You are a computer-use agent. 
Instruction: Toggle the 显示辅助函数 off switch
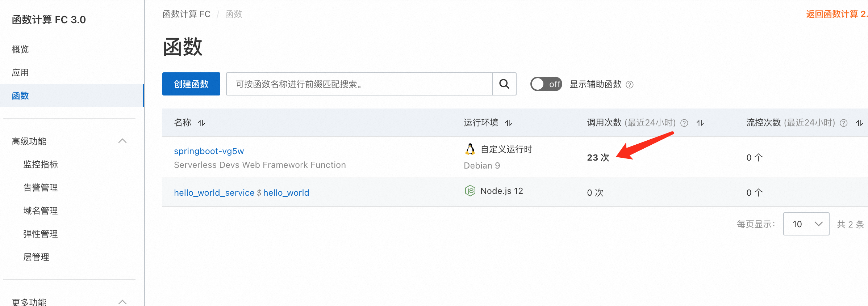(x=546, y=84)
